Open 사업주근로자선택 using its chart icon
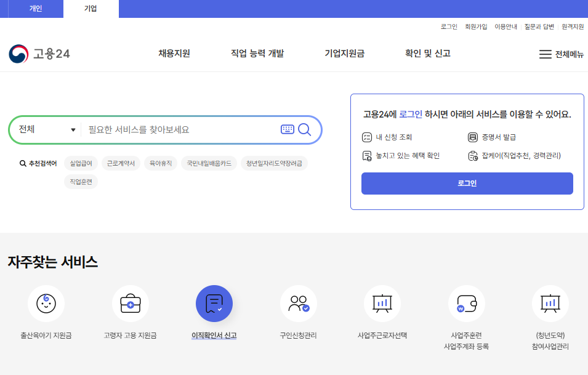Image resolution: width=588 pixels, height=375 pixels. click(x=382, y=303)
